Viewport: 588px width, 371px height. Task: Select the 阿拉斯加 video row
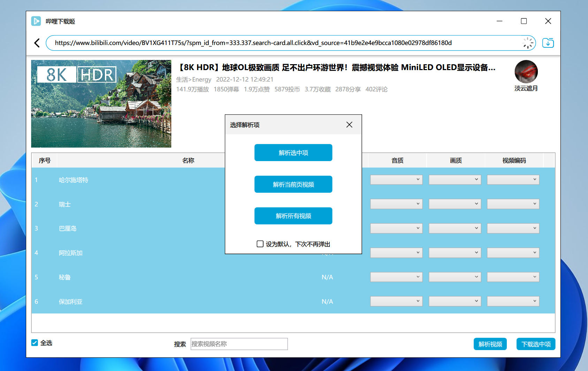293,253
